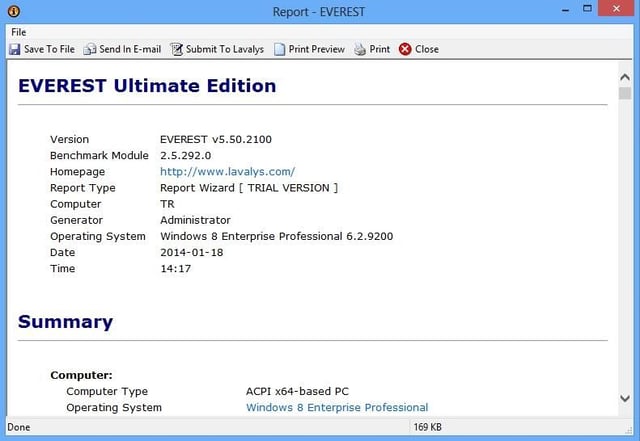
Task: Click the Summary heading
Action: (x=65, y=322)
